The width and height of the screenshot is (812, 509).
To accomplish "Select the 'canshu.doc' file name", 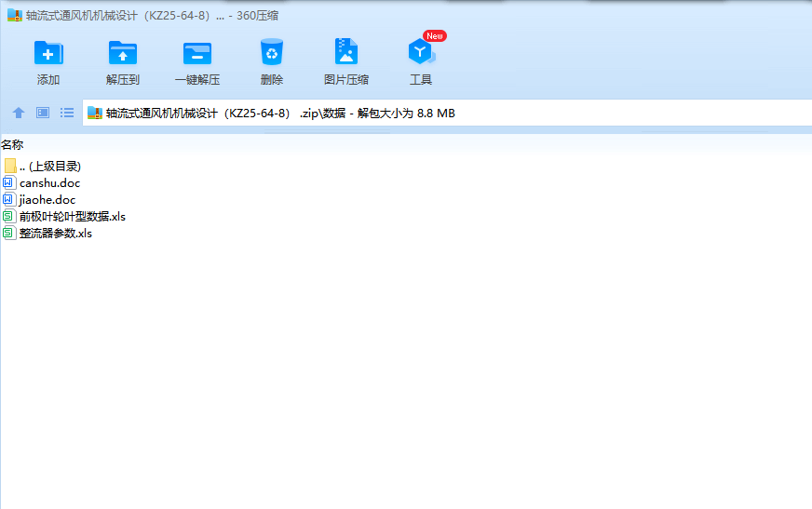I will [49, 183].
